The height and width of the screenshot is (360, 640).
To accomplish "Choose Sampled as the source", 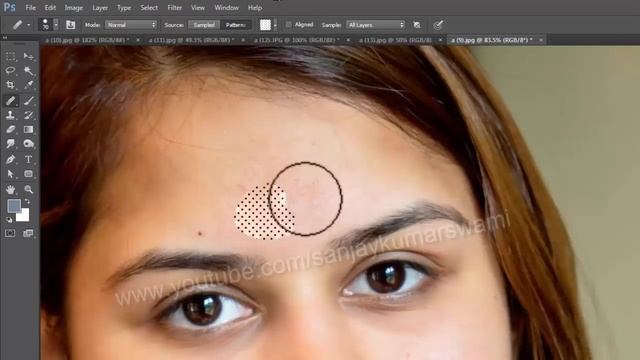I will pyautogui.click(x=204, y=25).
